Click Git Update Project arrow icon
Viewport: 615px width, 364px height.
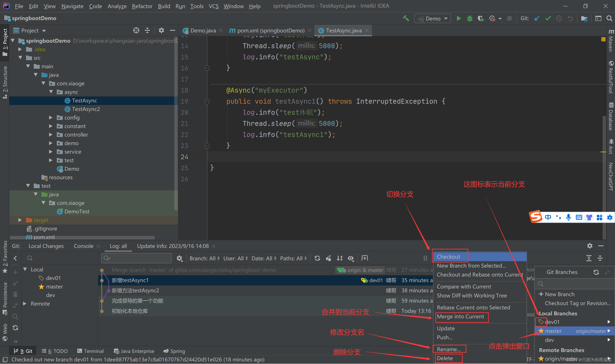537,18
